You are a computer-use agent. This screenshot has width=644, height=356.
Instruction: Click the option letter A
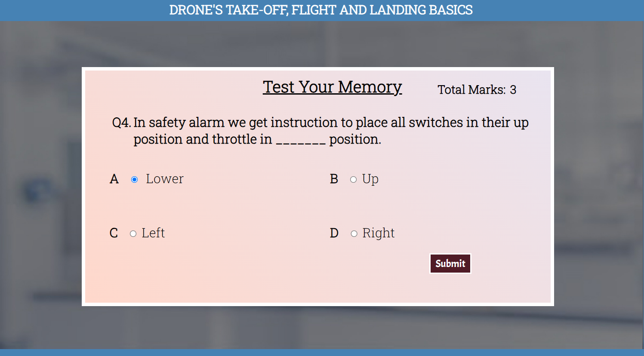tap(114, 179)
